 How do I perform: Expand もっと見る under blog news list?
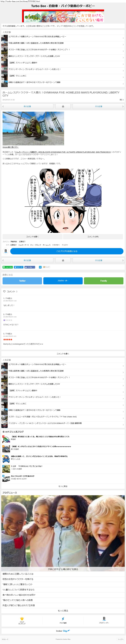tap(63, 611)
